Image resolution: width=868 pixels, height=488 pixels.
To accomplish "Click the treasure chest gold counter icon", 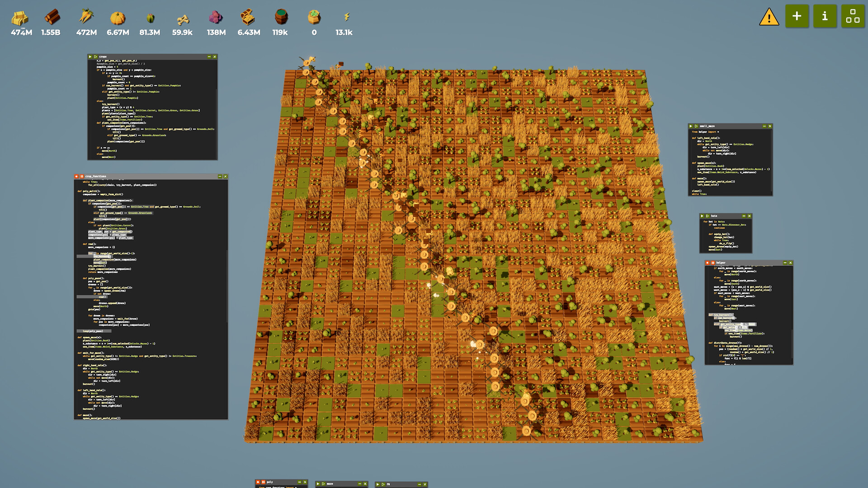I will click(249, 18).
